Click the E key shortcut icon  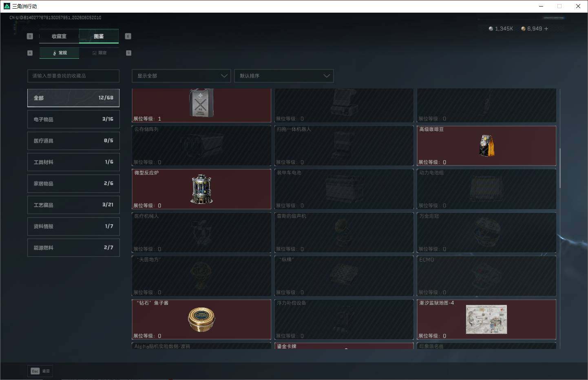[128, 36]
